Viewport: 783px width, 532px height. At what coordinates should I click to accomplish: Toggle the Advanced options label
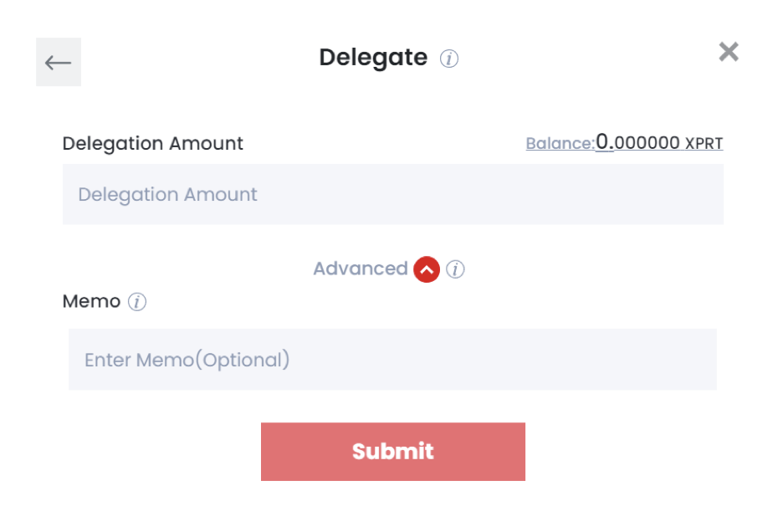pyautogui.click(x=361, y=269)
